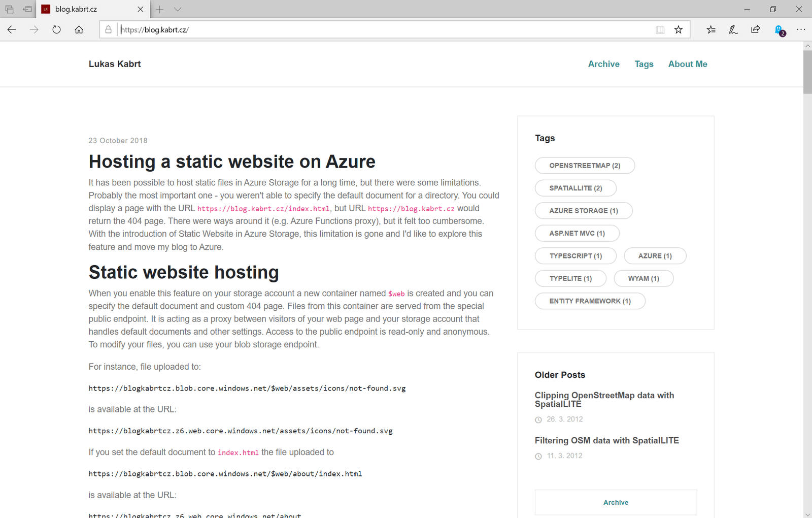The height and width of the screenshot is (518, 812).
Task: Open the Archive navigation link
Action: pos(603,64)
